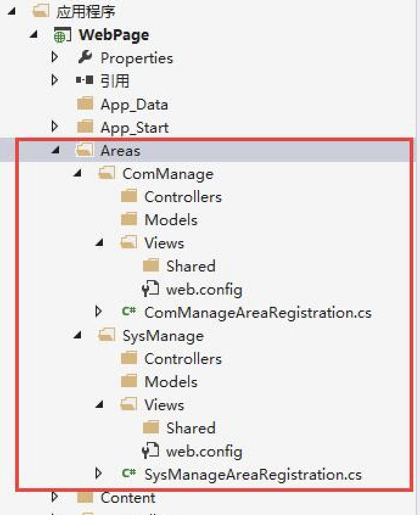Click the 引用 references icon

[85, 80]
